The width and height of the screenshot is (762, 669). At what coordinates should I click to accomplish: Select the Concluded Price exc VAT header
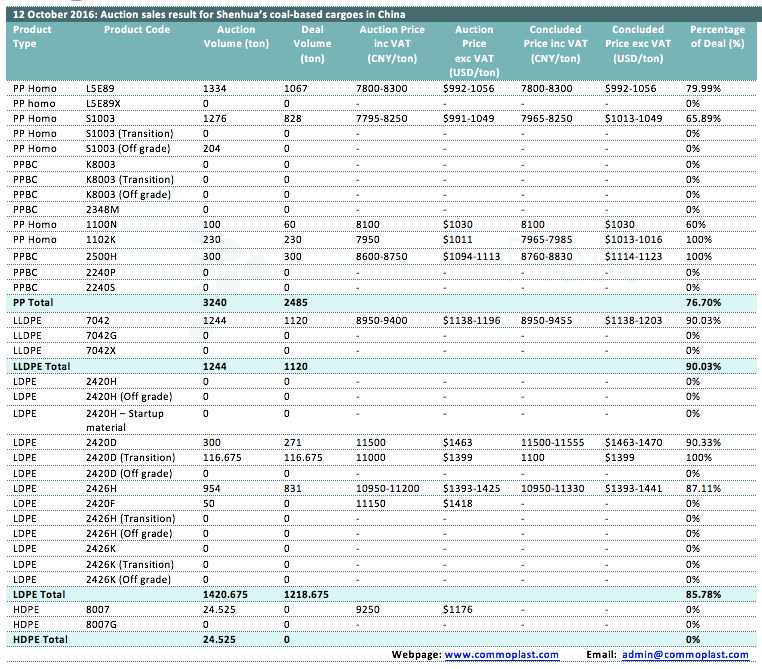point(638,44)
